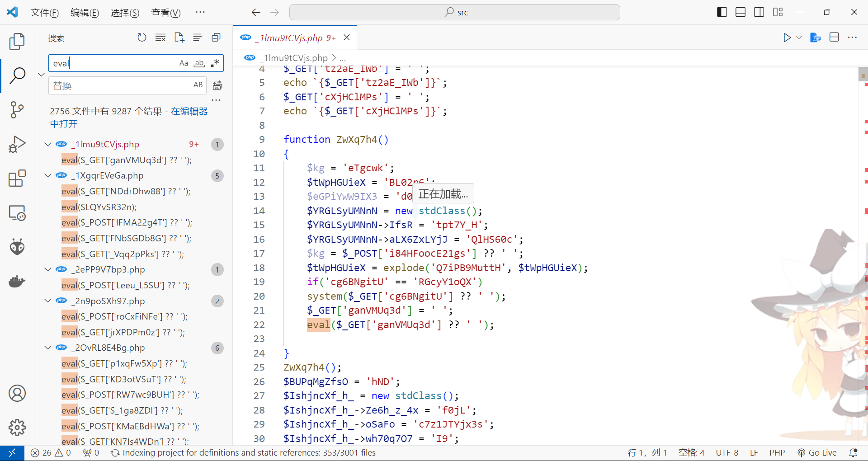Click Go Live in status bar
The image size is (868, 461).
pos(817,452)
